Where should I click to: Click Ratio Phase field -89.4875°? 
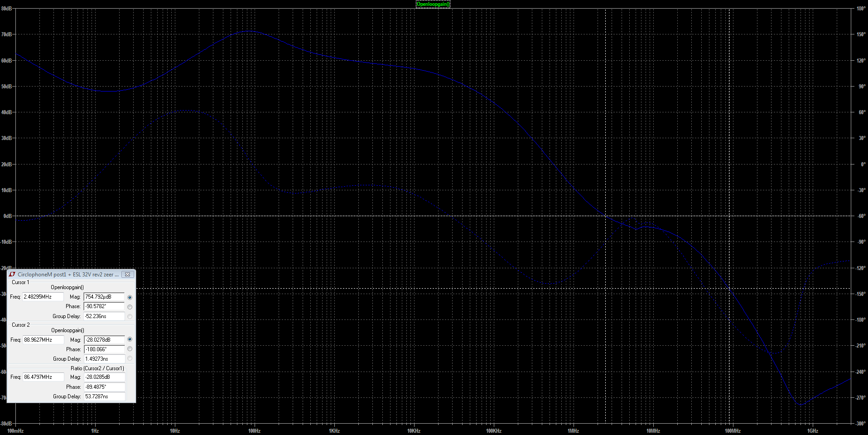tap(104, 387)
